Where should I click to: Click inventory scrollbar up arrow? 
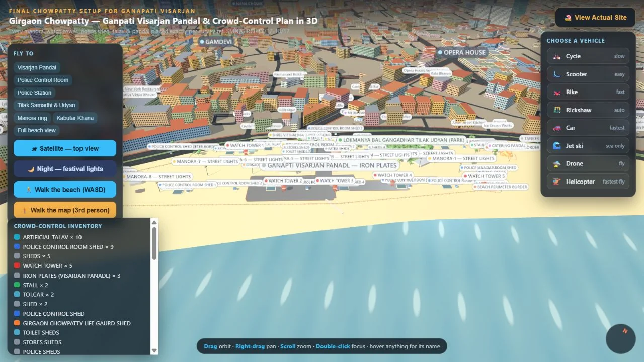(x=154, y=222)
